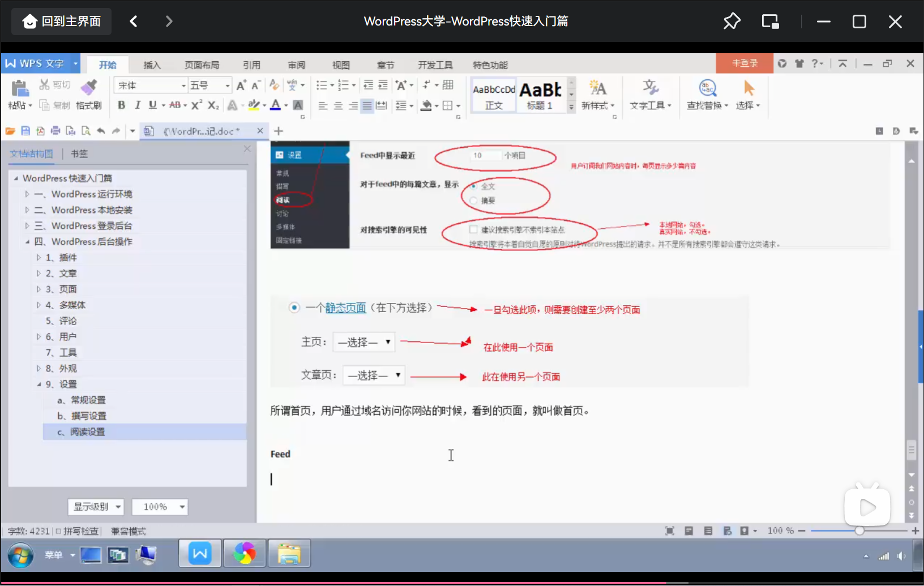Tick the discourage search engines checkbox
This screenshot has height=586, width=924.
(x=473, y=229)
